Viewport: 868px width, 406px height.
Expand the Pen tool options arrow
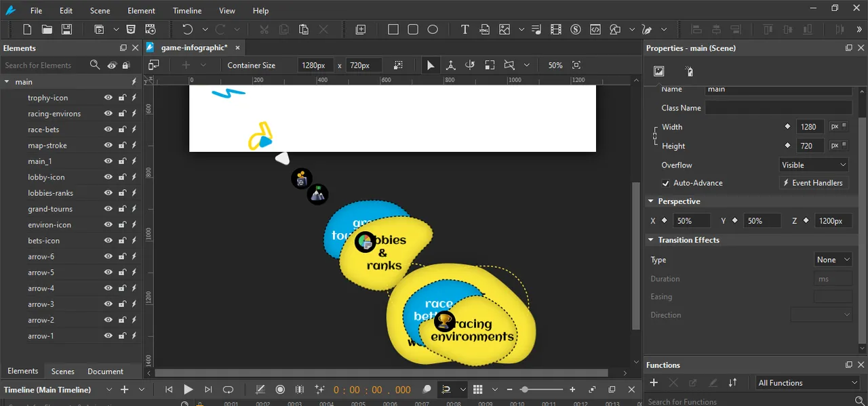[x=664, y=29]
